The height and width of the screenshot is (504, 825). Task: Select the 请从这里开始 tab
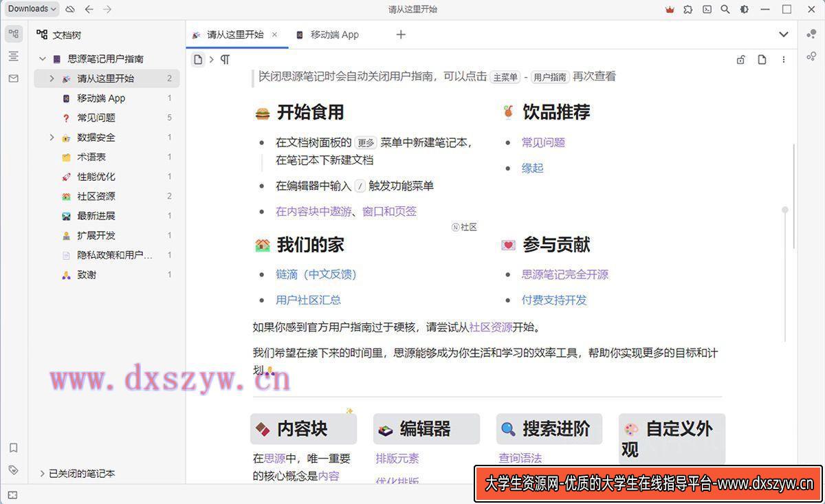[237, 34]
